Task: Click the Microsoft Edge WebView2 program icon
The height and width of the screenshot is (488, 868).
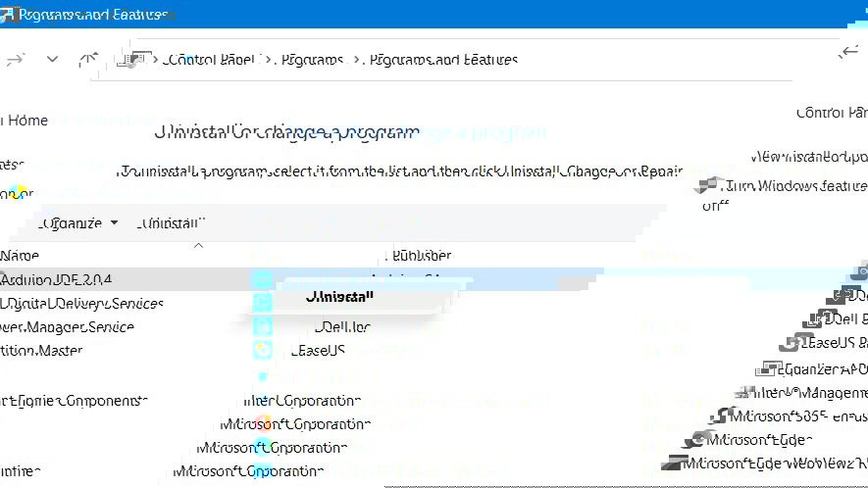Action: 674,462
